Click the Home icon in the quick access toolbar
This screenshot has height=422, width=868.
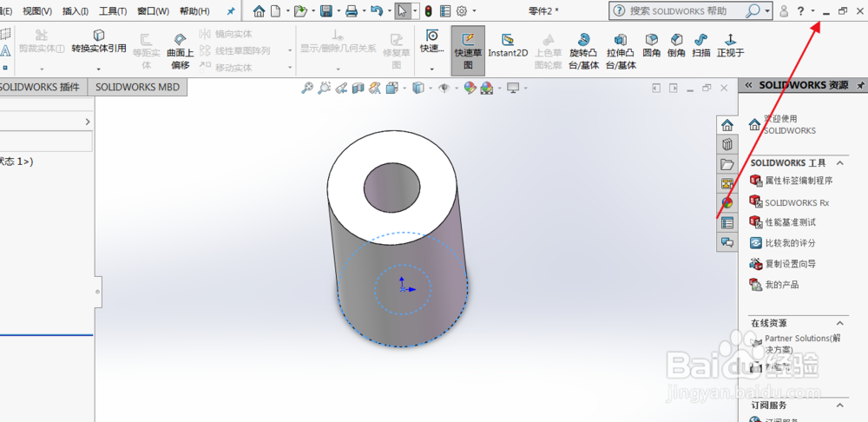click(259, 11)
